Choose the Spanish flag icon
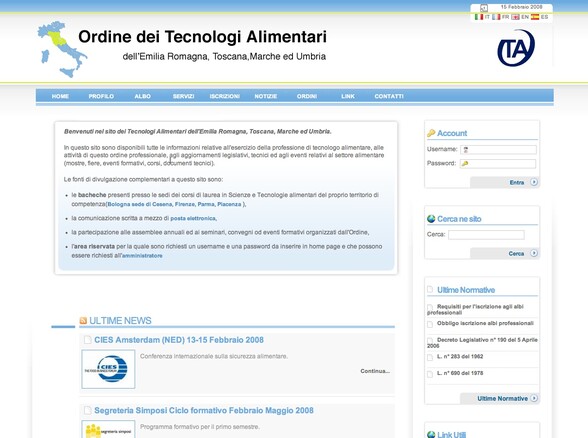This screenshot has height=438, width=588. [535, 17]
